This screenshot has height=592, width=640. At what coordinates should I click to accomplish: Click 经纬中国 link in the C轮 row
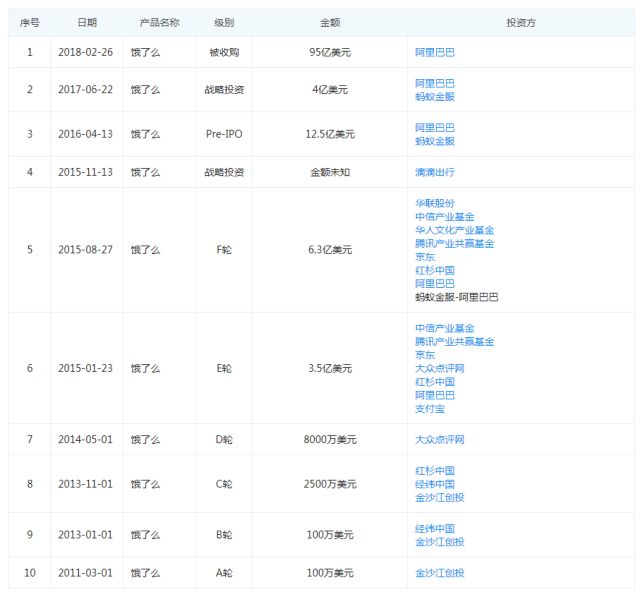(435, 484)
